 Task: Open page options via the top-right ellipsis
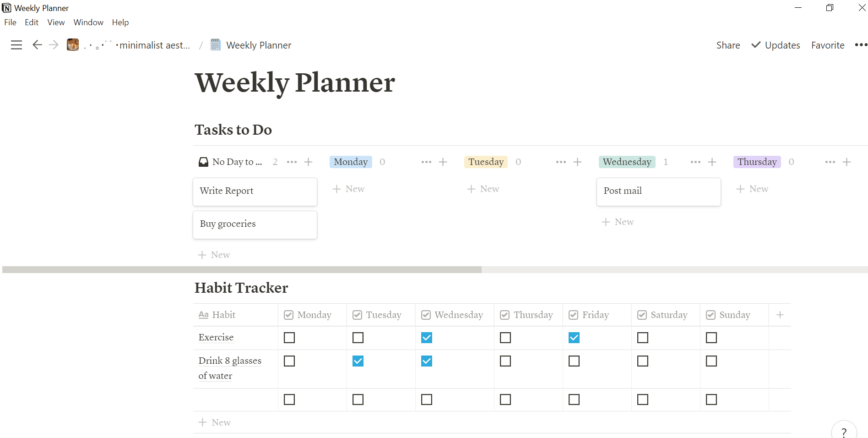pyautogui.click(x=861, y=44)
